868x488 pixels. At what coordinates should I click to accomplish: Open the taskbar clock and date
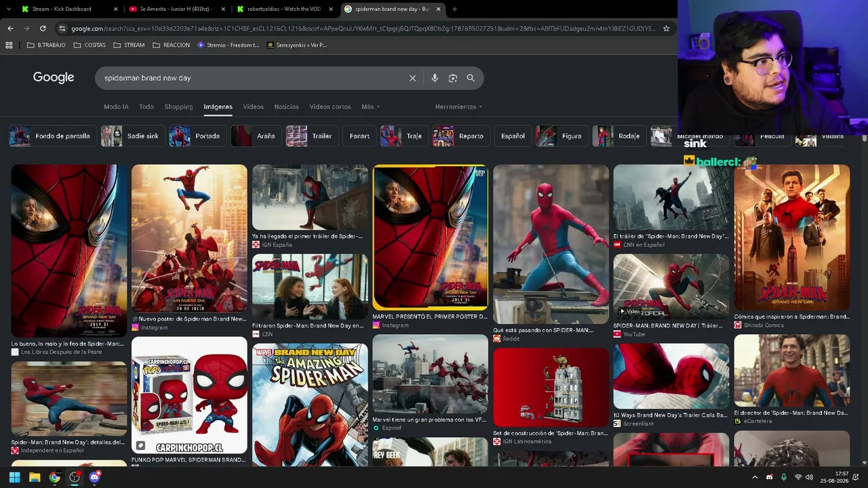point(834,477)
